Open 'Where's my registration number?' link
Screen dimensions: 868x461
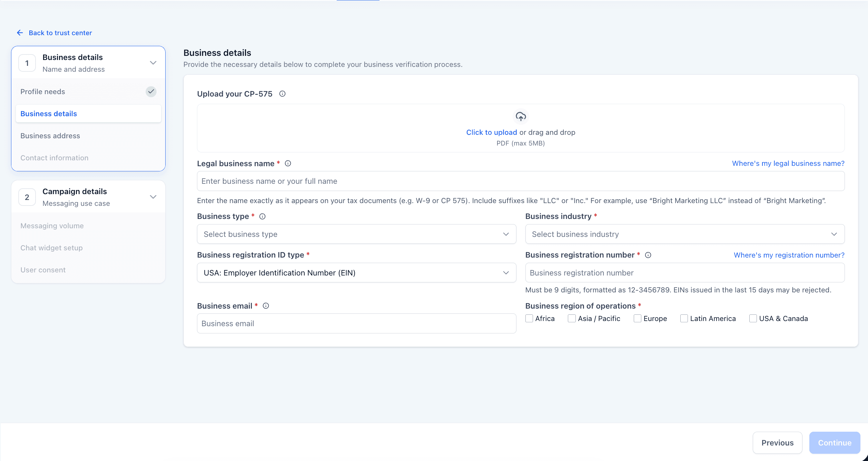[x=789, y=255]
